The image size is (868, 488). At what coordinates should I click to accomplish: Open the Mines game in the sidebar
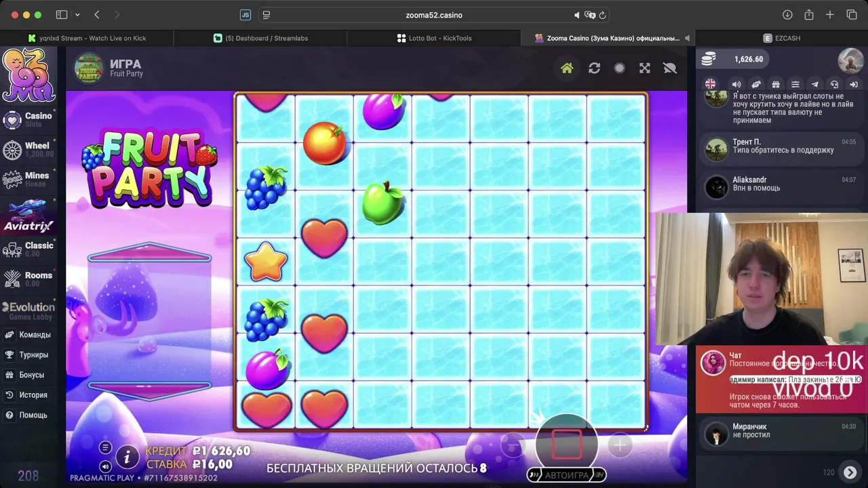28,180
